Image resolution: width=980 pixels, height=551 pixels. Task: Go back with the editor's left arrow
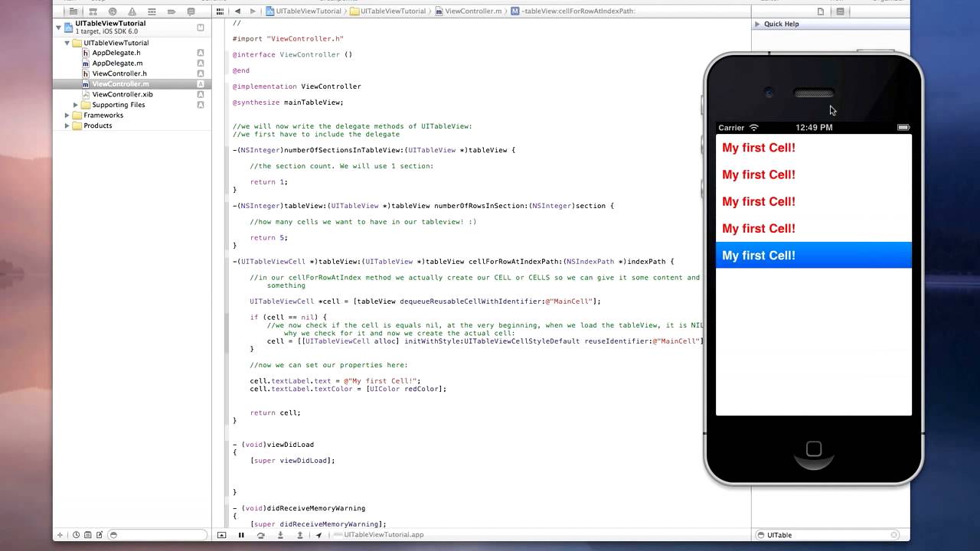pyautogui.click(x=237, y=11)
